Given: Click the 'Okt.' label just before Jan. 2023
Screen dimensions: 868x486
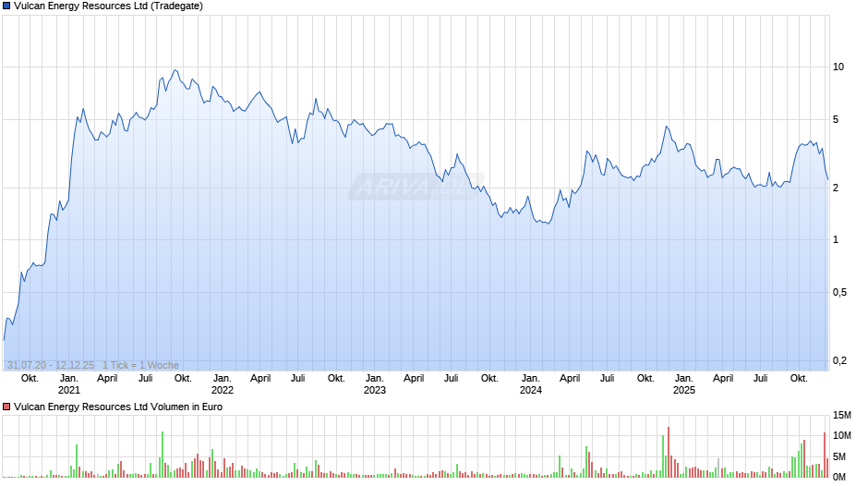Looking at the screenshot, I should [336, 379].
